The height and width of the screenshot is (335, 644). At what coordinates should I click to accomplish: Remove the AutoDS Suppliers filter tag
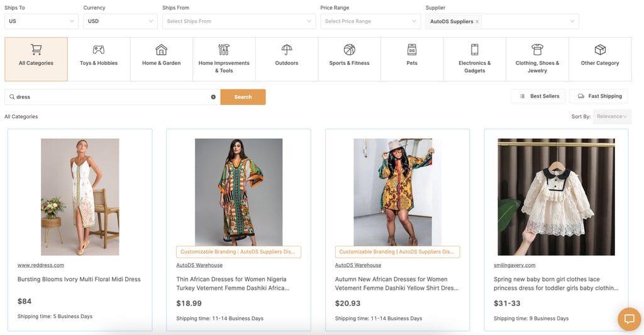[477, 22]
